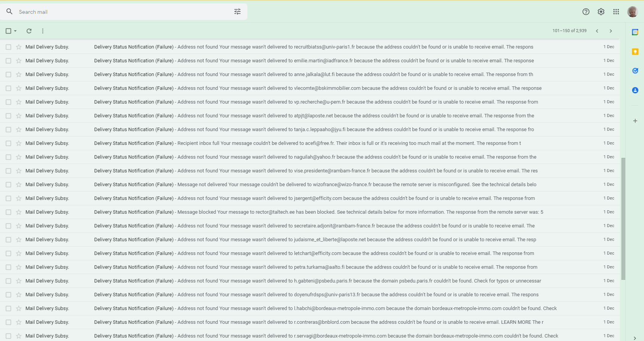
Task: Open the Google apps grid
Action: pyautogui.click(x=616, y=12)
